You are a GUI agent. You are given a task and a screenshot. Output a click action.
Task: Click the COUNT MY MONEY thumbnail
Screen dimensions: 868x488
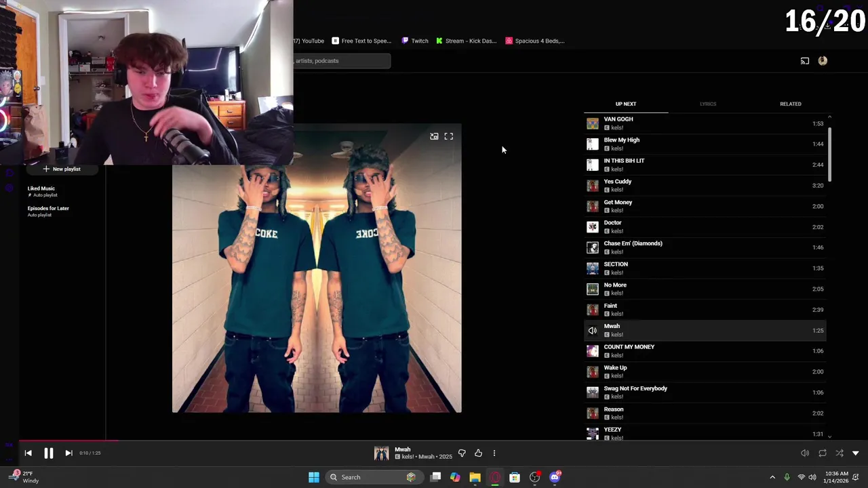tap(593, 350)
